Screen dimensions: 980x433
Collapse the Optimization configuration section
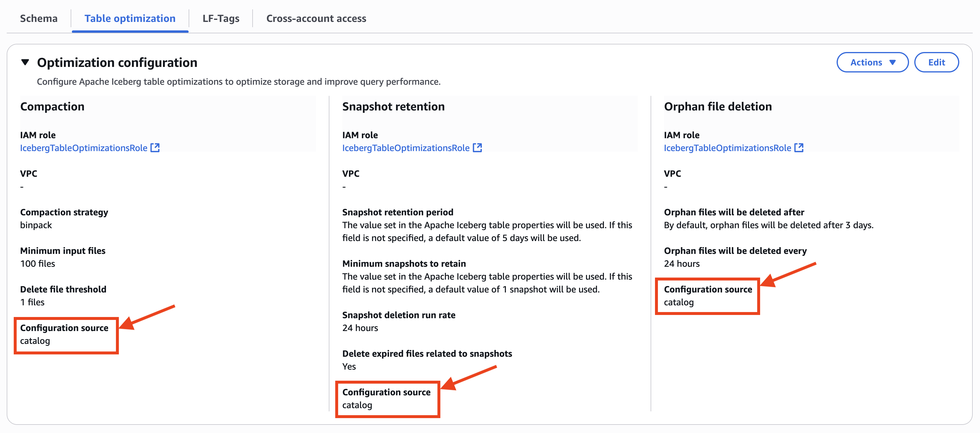[x=25, y=62]
